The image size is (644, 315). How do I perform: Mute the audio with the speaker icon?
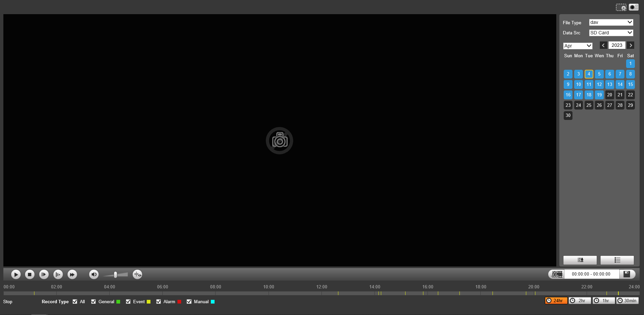point(94,275)
